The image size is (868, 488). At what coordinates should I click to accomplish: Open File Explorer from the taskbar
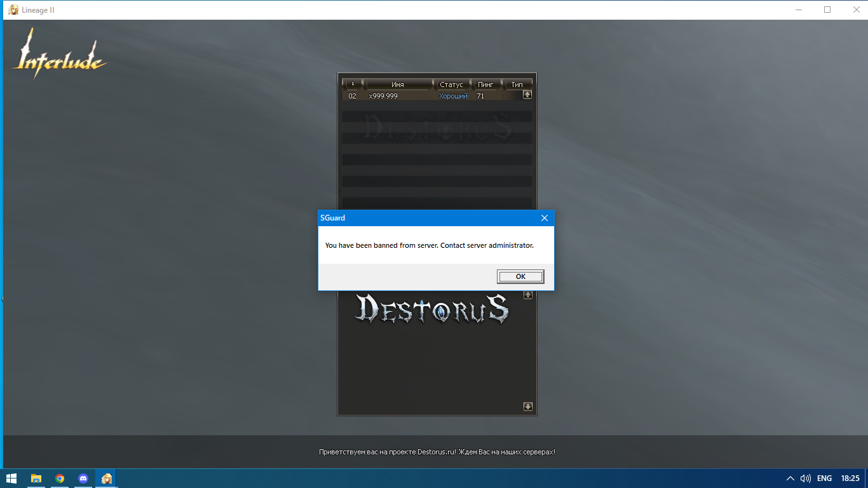(36, 478)
